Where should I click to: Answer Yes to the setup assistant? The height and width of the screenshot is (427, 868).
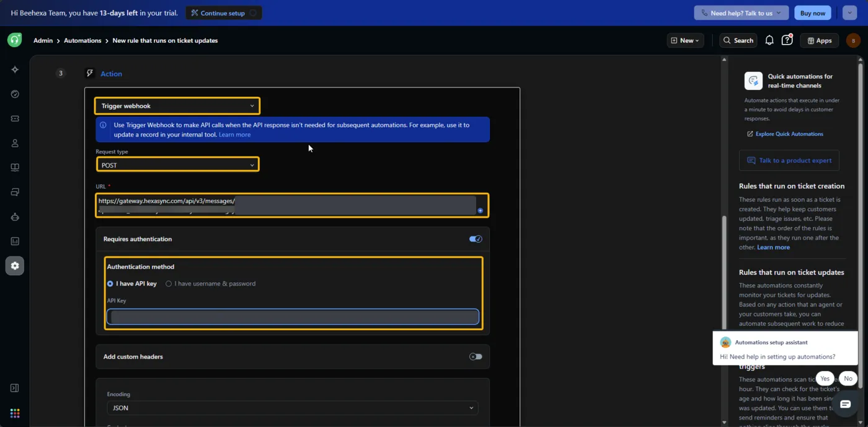click(825, 379)
